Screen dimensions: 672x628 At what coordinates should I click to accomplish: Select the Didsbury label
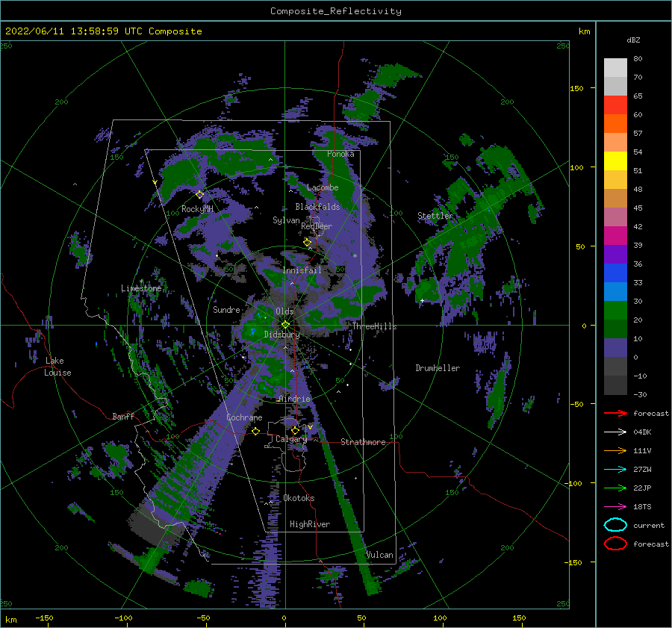pyautogui.click(x=281, y=335)
